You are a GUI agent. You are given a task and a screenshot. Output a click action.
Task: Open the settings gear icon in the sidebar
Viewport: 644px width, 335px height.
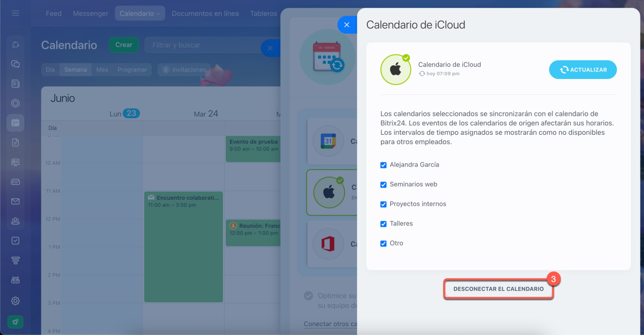point(15,301)
